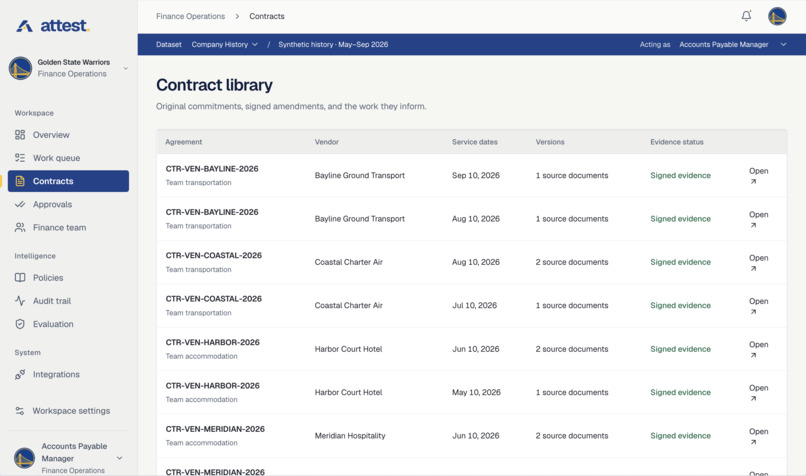Open Harbor Court Hotel Jun 10 contract
The image size is (806, 476).
pyautogui.click(x=759, y=349)
